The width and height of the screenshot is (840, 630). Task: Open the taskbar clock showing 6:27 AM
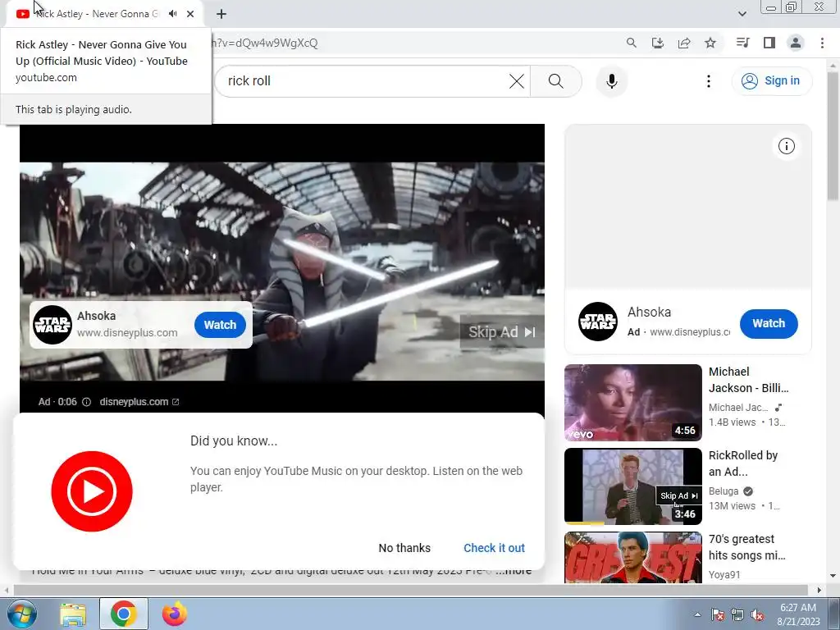pyautogui.click(x=798, y=614)
